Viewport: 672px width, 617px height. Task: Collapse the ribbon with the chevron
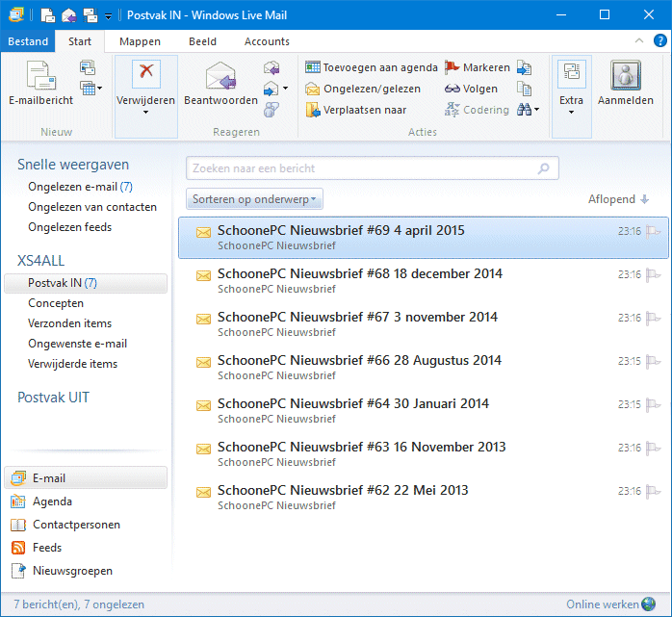coord(639,40)
